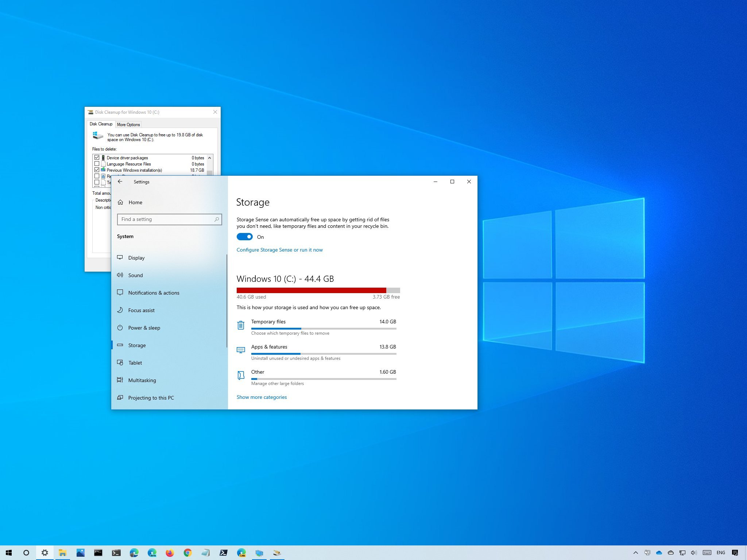The width and height of the screenshot is (747, 560).
Task: Open Temporary files storage category
Action: tap(316, 327)
